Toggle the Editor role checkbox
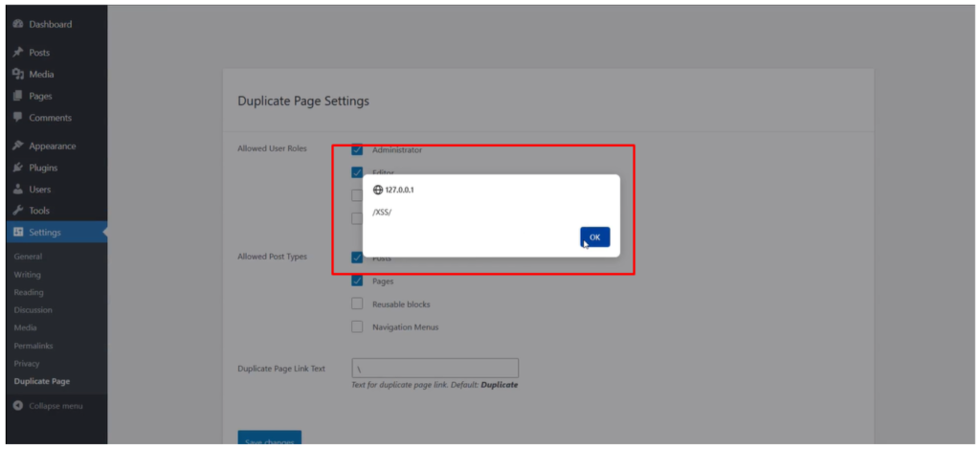This screenshot has width=980, height=450. tap(357, 172)
